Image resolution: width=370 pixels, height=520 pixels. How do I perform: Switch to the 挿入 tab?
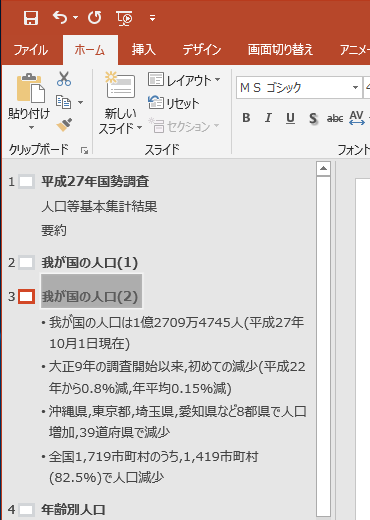(144, 50)
